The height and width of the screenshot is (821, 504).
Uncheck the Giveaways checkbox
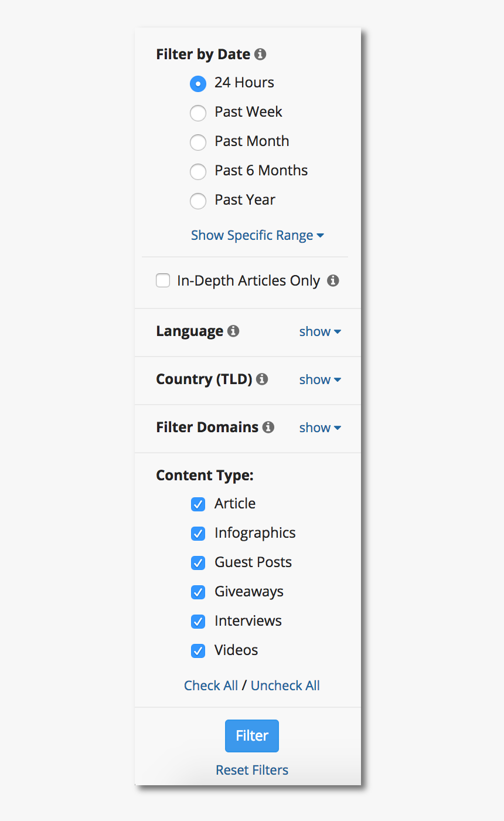coord(198,592)
